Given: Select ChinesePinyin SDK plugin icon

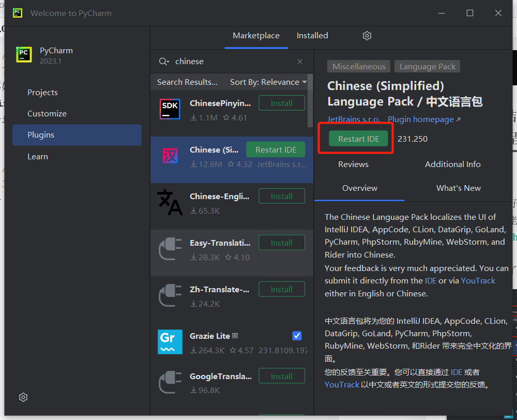Looking at the screenshot, I should (170, 109).
